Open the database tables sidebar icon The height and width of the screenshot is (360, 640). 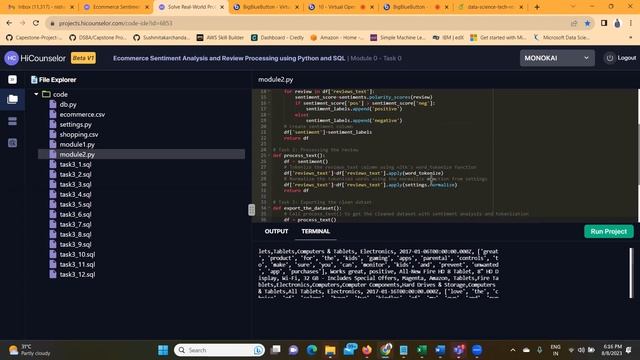coord(13,121)
